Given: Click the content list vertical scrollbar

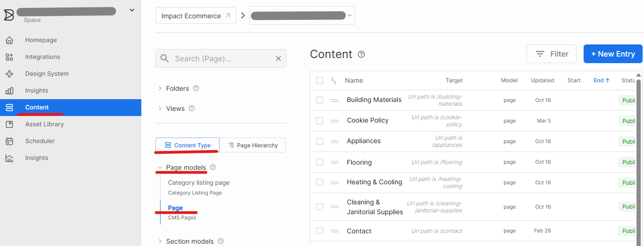Looking at the screenshot, I should 638,159.
